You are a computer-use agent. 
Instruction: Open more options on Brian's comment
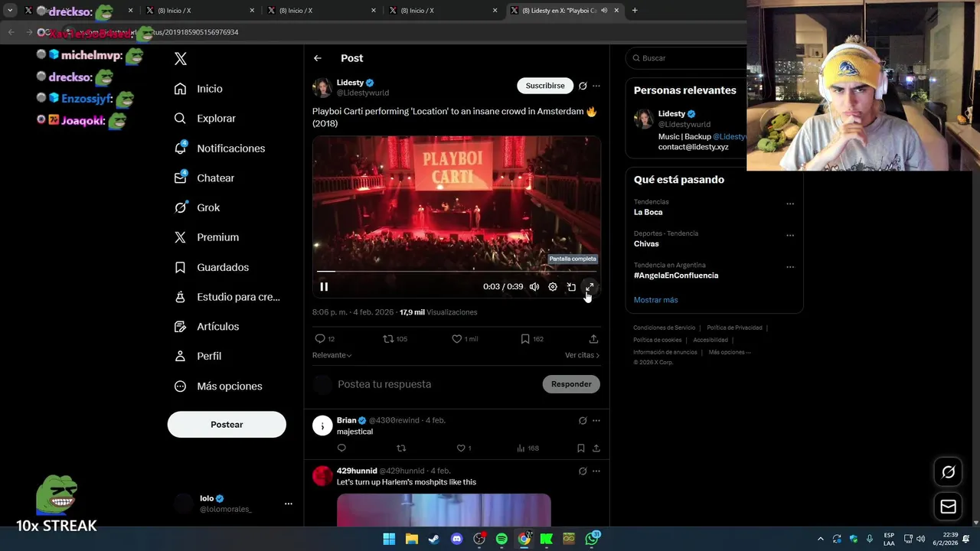click(x=596, y=421)
